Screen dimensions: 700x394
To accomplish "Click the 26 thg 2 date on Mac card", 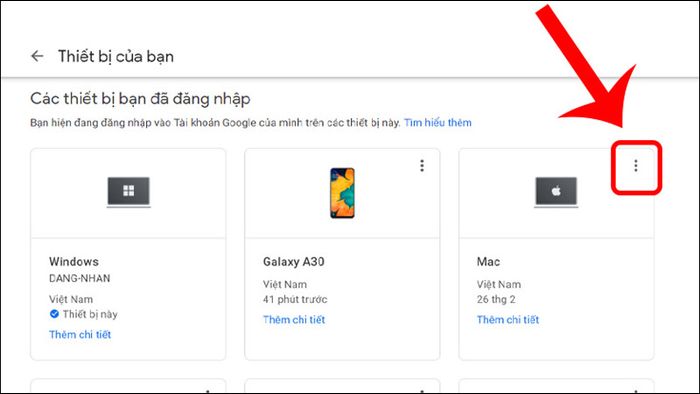I will (496, 299).
